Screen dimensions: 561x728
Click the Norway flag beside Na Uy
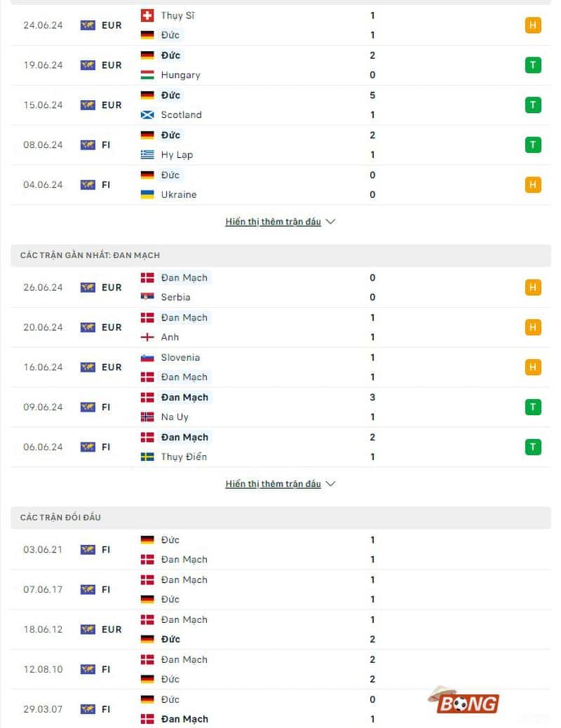[147, 417]
